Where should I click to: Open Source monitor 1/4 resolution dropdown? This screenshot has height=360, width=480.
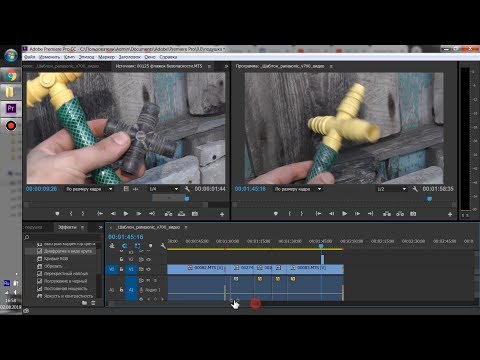click(x=164, y=189)
